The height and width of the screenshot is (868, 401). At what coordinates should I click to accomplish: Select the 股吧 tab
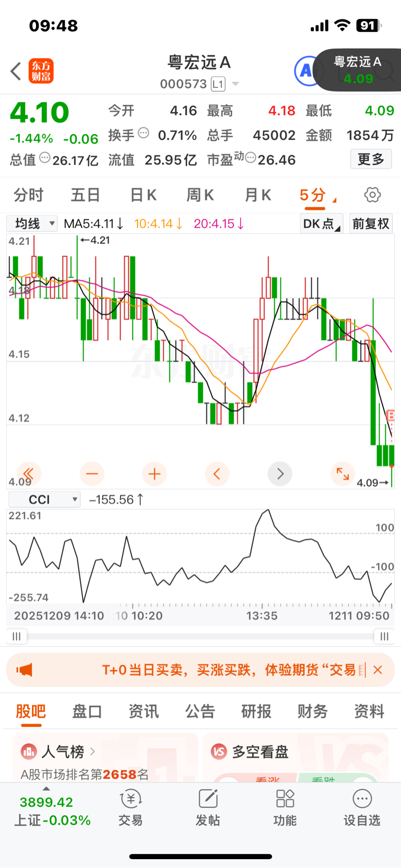(31, 711)
